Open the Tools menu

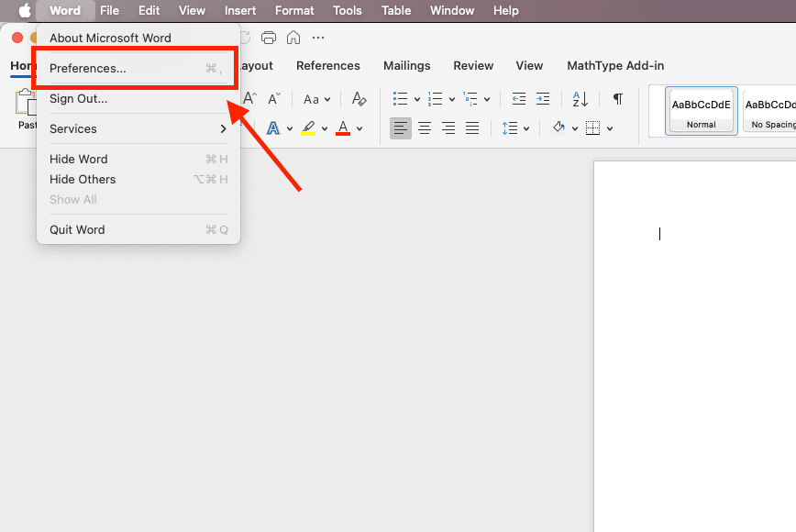point(348,10)
